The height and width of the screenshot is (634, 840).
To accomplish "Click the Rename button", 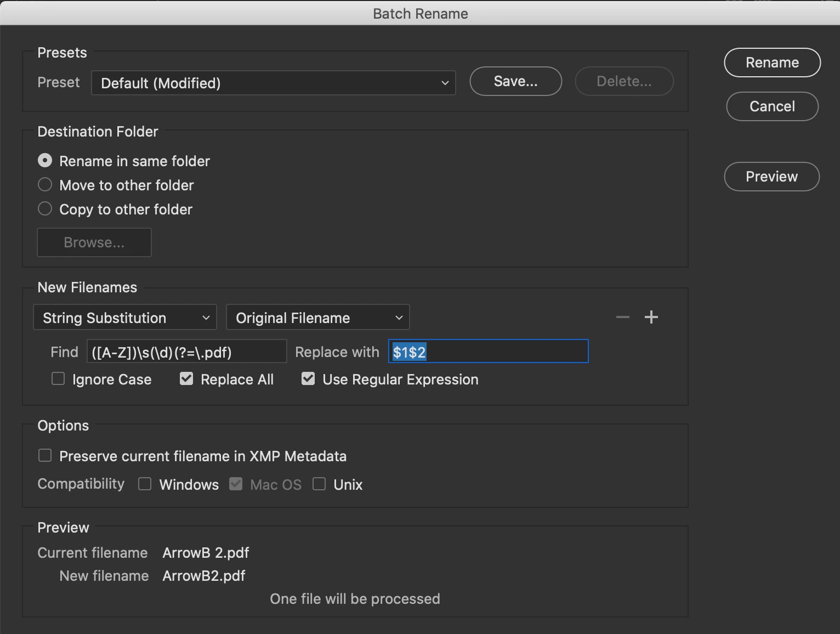I will 772,63.
